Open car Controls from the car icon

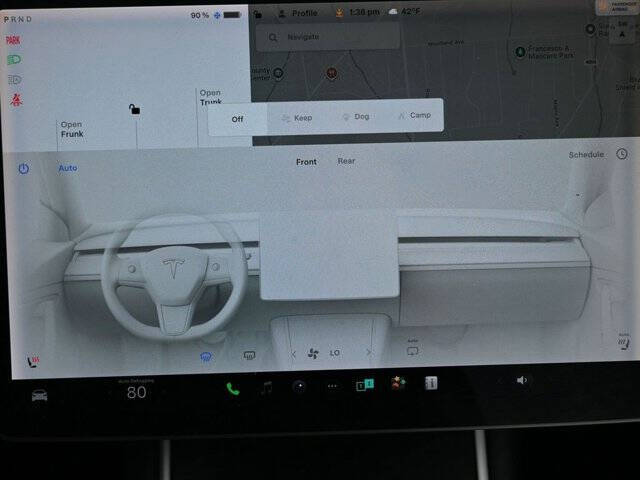point(40,395)
